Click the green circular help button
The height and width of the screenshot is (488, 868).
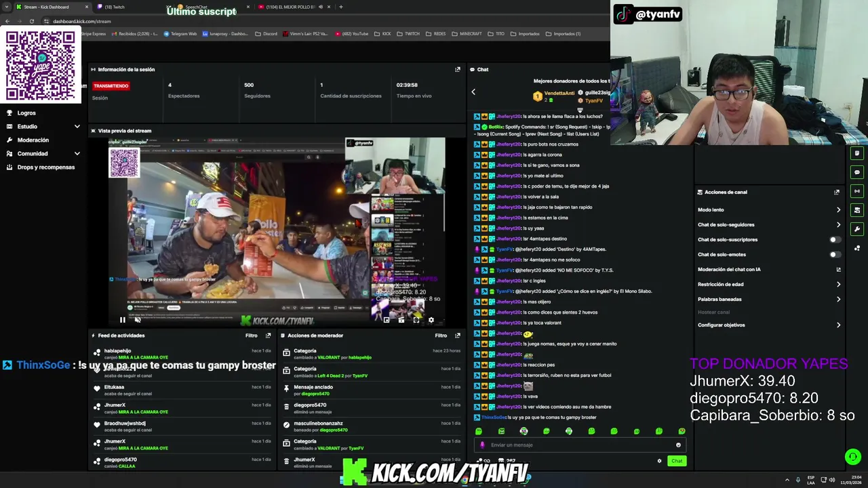pyautogui.click(x=853, y=457)
